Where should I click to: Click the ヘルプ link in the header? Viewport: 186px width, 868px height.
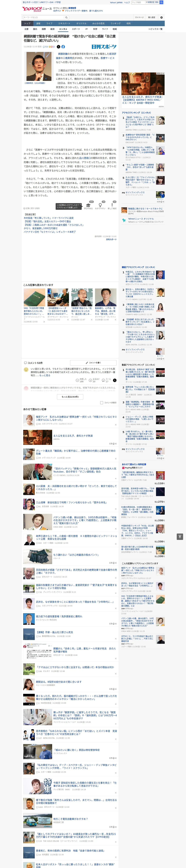(x=127, y=2)
